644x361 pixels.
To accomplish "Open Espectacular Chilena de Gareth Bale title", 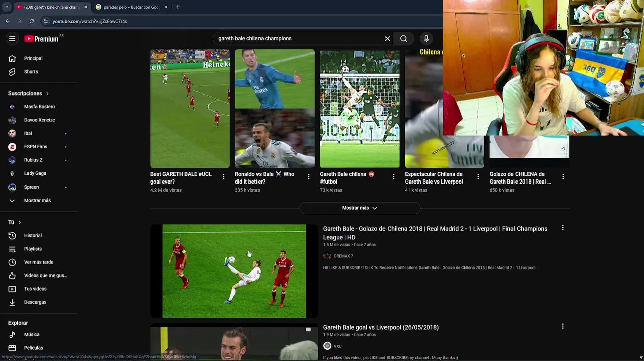I will coord(434,178).
